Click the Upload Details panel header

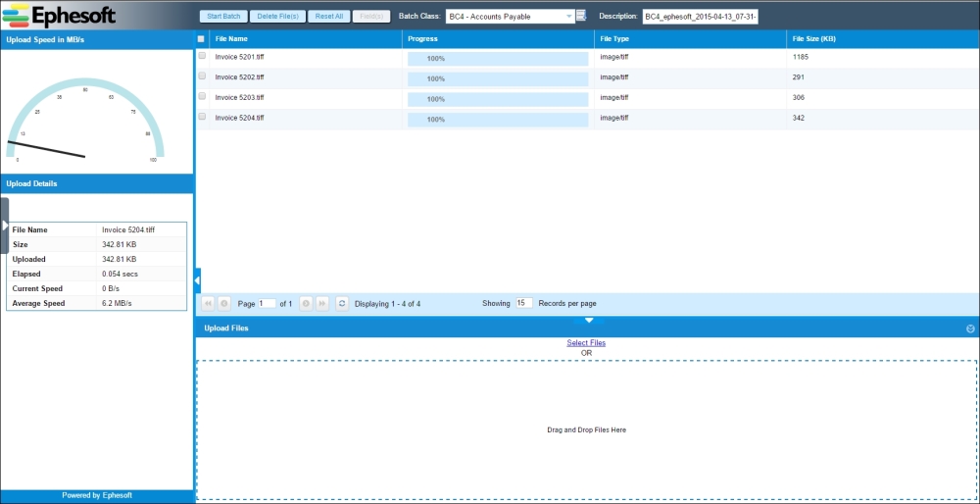point(97,183)
